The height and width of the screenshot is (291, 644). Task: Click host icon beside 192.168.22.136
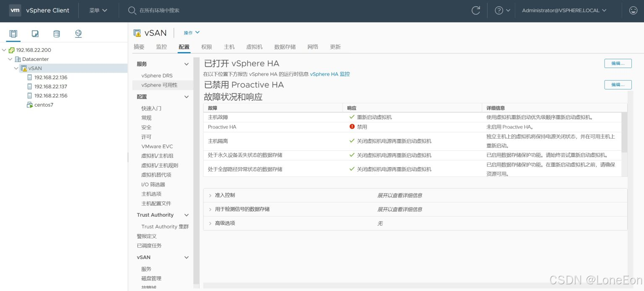(29, 77)
